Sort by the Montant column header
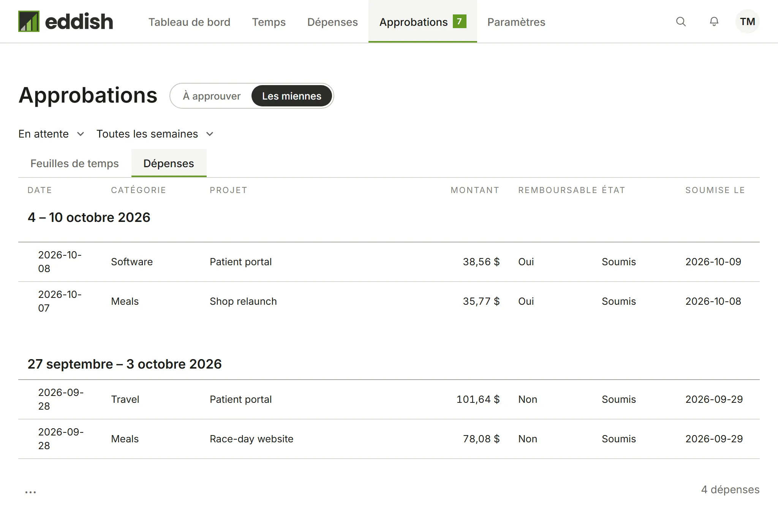This screenshot has width=778, height=532. click(x=475, y=190)
